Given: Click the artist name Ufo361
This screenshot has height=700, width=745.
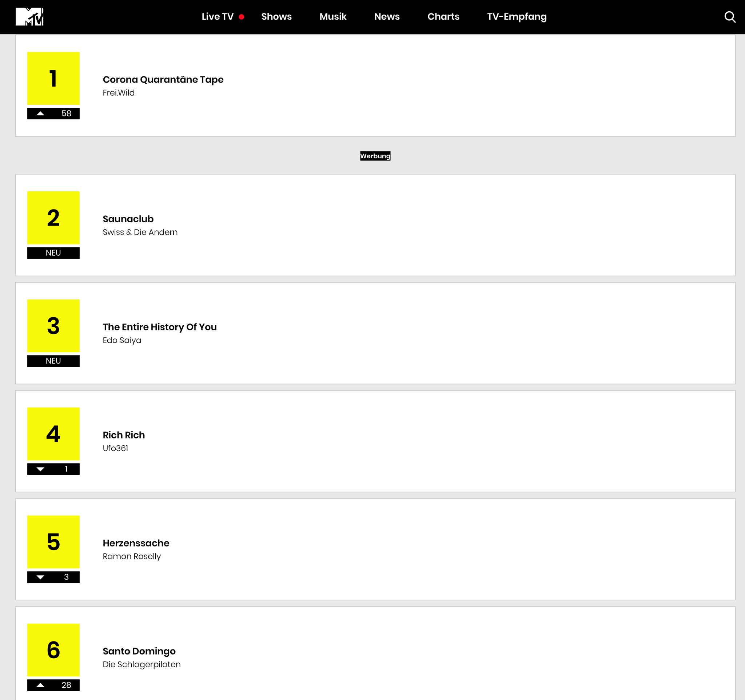Looking at the screenshot, I should coord(115,449).
